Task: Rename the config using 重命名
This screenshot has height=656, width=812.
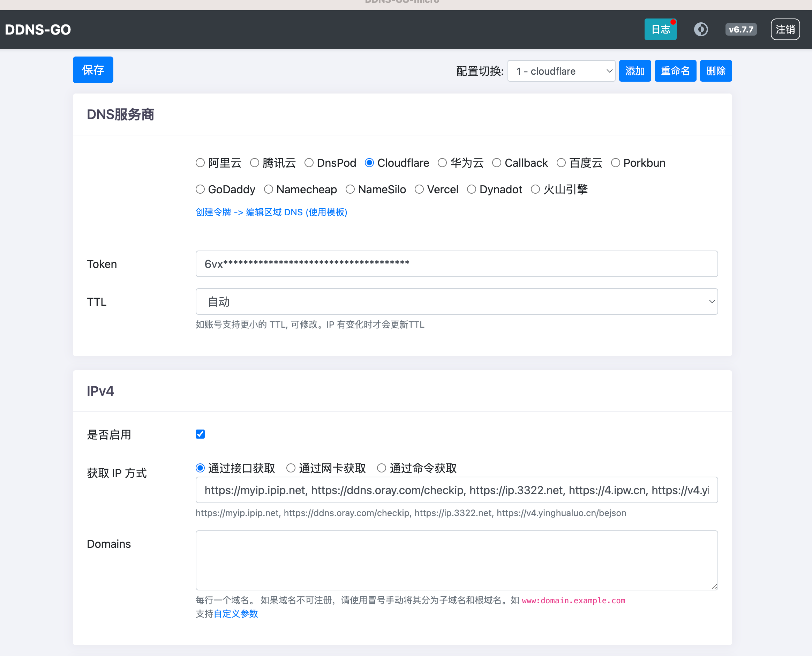Action: (675, 71)
